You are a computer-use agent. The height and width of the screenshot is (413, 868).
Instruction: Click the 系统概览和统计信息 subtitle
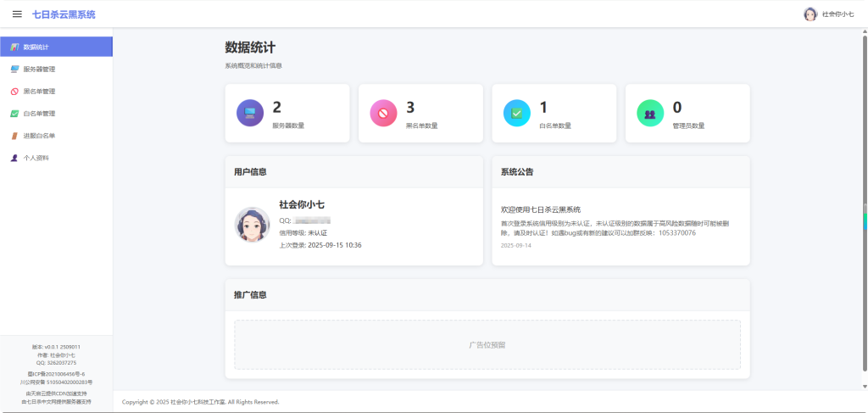pyautogui.click(x=253, y=65)
